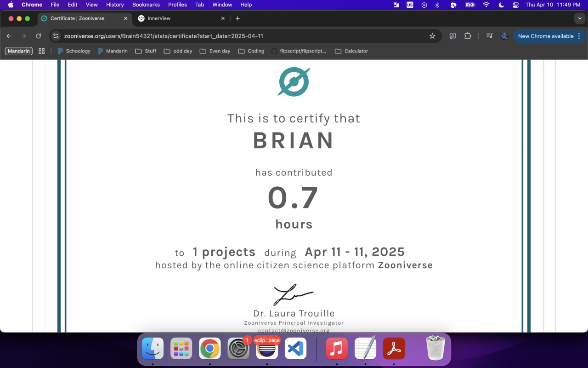Open a new tab with plus button

coord(237,18)
